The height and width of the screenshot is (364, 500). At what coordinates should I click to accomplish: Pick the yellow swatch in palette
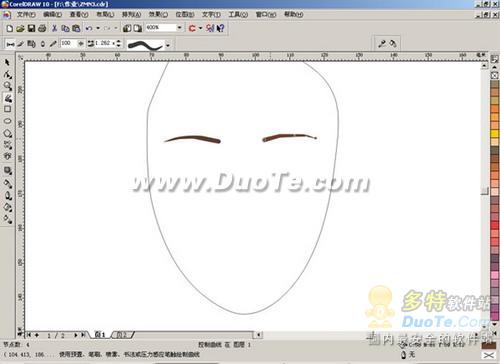pos(495,134)
